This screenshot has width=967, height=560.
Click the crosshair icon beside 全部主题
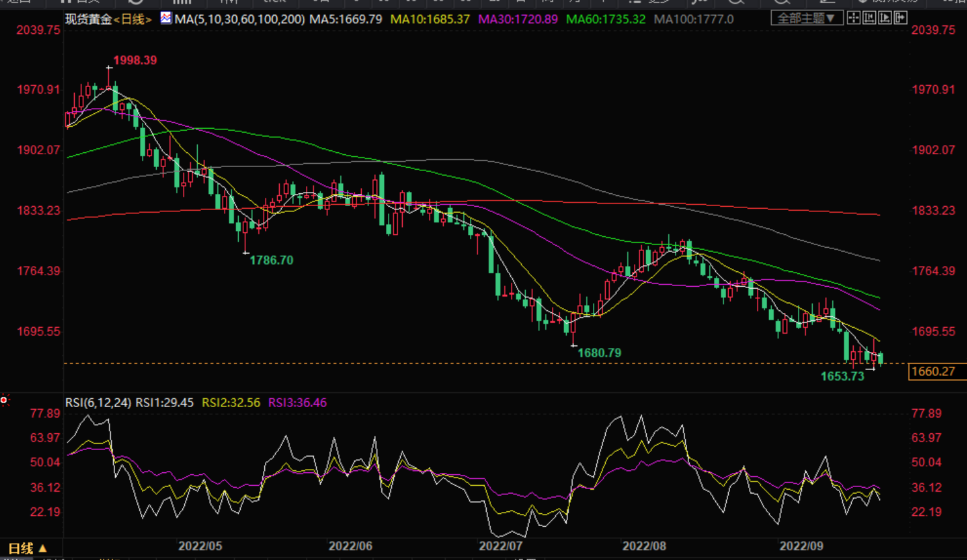tap(854, 18)
